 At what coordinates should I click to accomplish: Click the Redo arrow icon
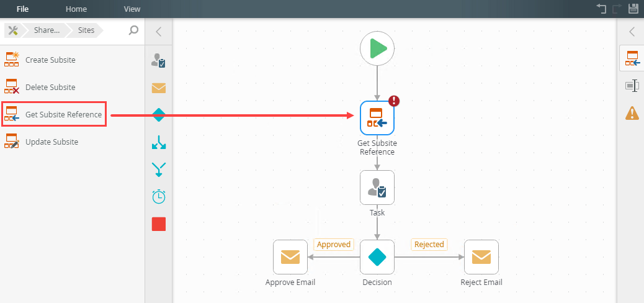point(617,9)
